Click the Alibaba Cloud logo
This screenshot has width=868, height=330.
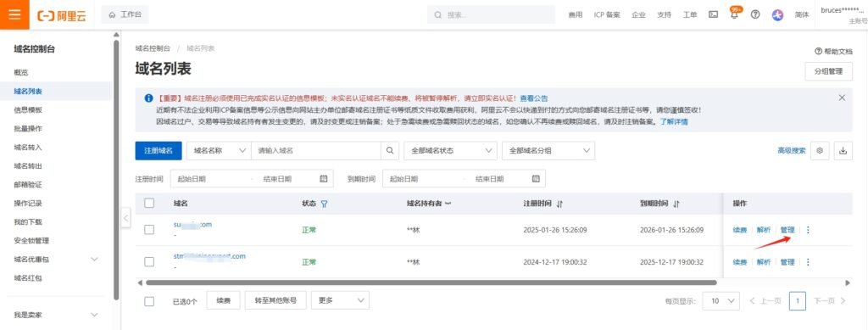pyautogui.click(x=61, y=15)
